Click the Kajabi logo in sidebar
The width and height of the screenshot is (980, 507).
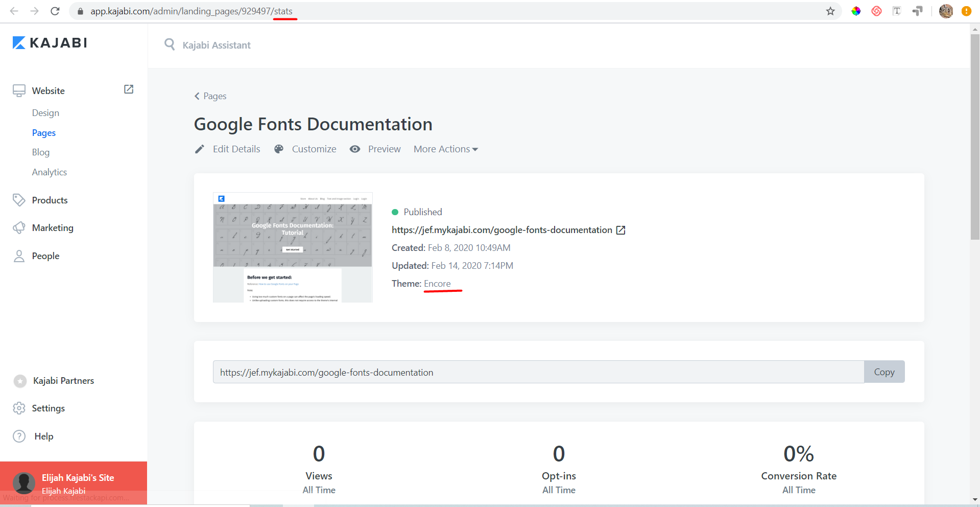coord(50,43)
